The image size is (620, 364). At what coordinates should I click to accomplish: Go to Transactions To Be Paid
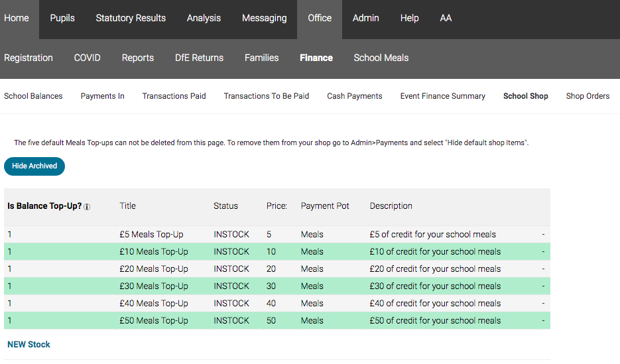coord(266,96)
